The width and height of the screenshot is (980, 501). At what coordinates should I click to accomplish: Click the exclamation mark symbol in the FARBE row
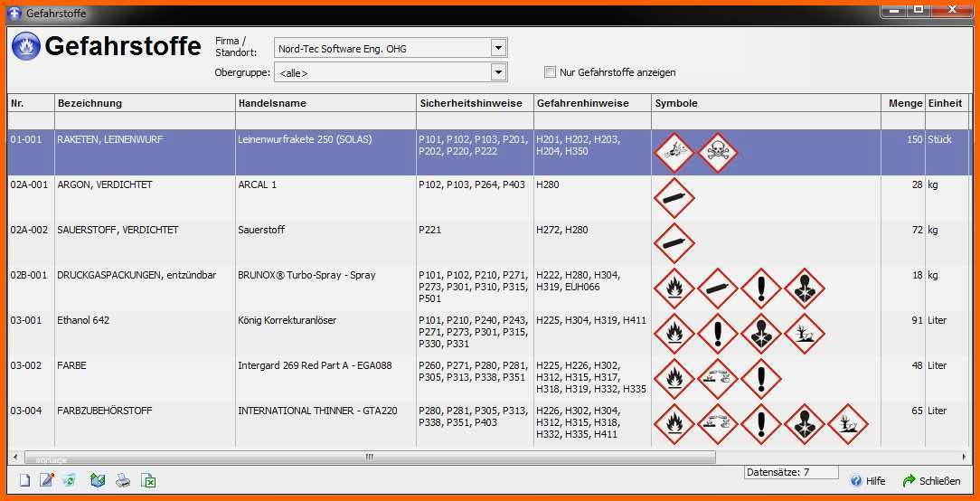tap(760, 378)
